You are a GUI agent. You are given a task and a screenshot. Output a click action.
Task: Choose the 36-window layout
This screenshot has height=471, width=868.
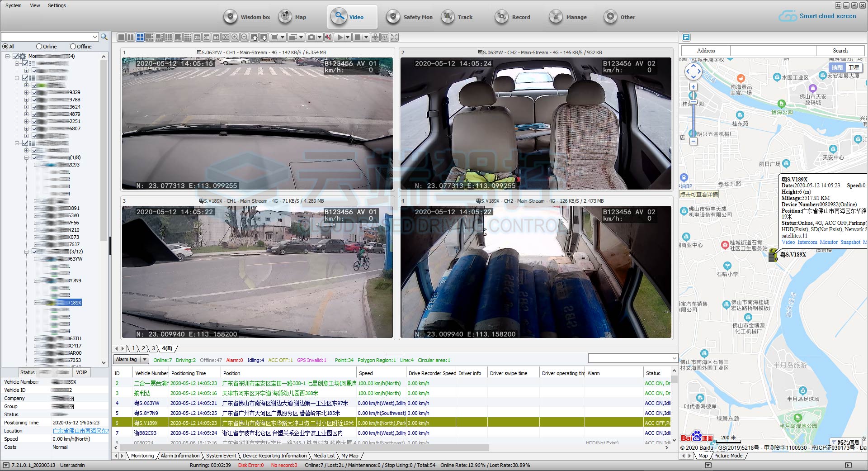(207, 37)
